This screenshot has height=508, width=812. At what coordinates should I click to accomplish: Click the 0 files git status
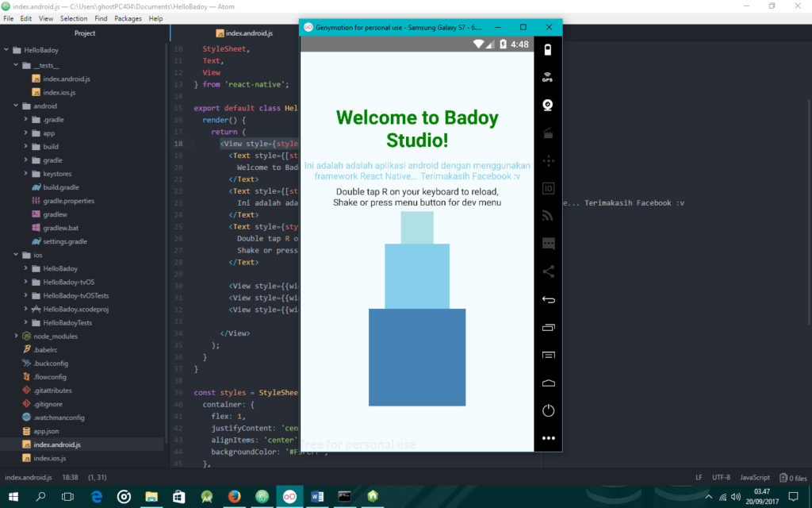(793, 478)
